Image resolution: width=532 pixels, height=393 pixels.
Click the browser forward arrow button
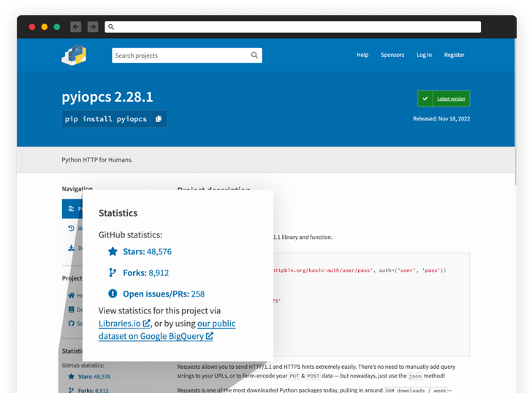[x=93, y=27]
